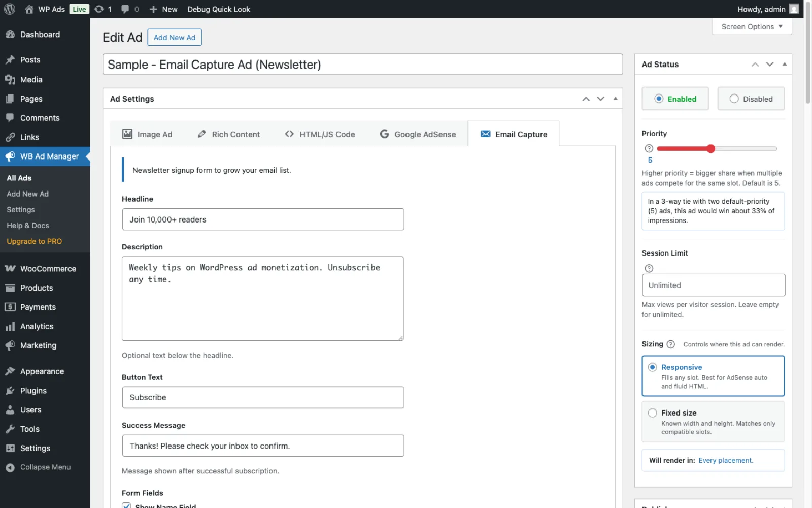Click the admin avatar icon
This screenshot has width=812, height=508.
(x=794, y=9)
